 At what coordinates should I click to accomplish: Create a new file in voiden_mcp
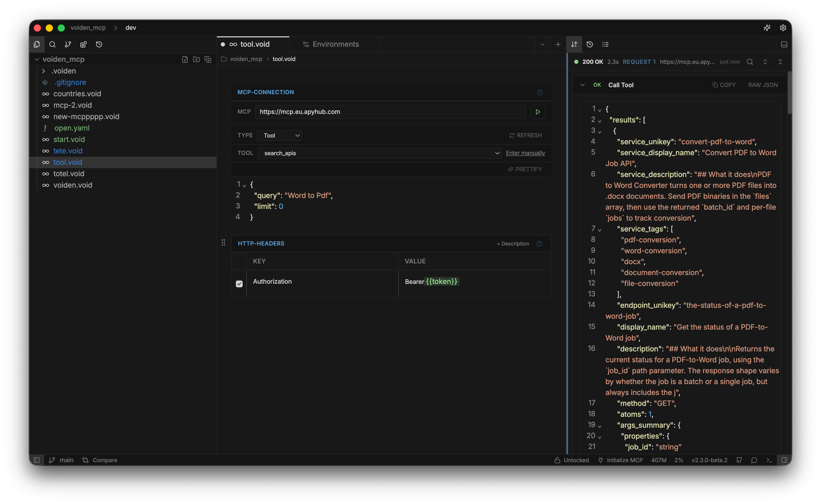tap(185, 59)
